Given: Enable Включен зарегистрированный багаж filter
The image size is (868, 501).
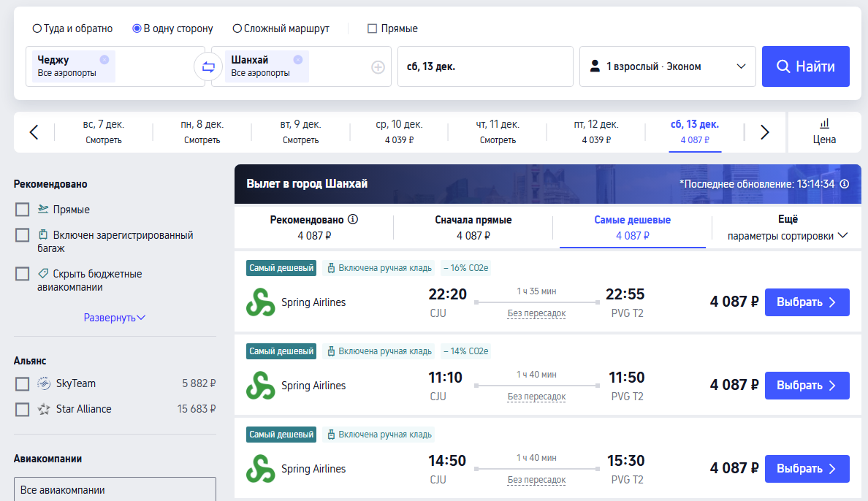Looking at the screenshot, I should 22,235.
